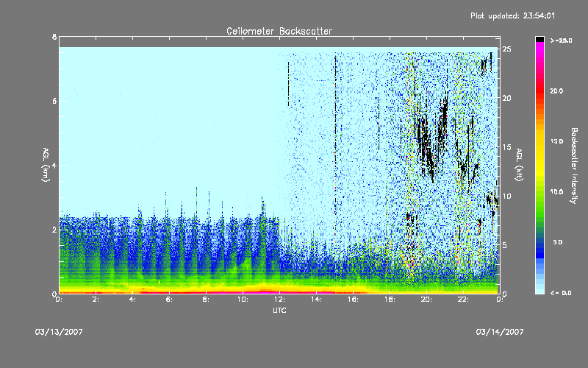This screenshot has width=588, height=368.
Task: Select the "14:" hour tick on UTC axis
Action: (x=317, y=300)
